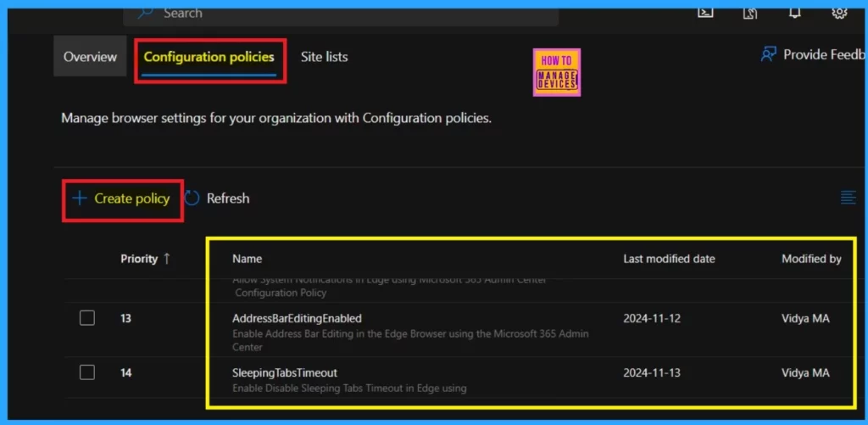This screenshot has width=868, height=425.
Task: Click Vidya MA in the SleepingTabsTimeout row
Action: [805, 373]
